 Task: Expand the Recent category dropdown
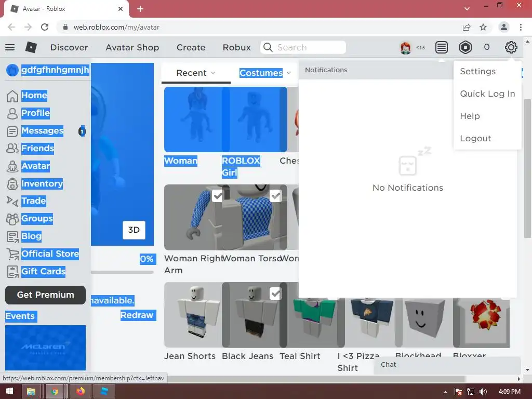coord(196,73)
